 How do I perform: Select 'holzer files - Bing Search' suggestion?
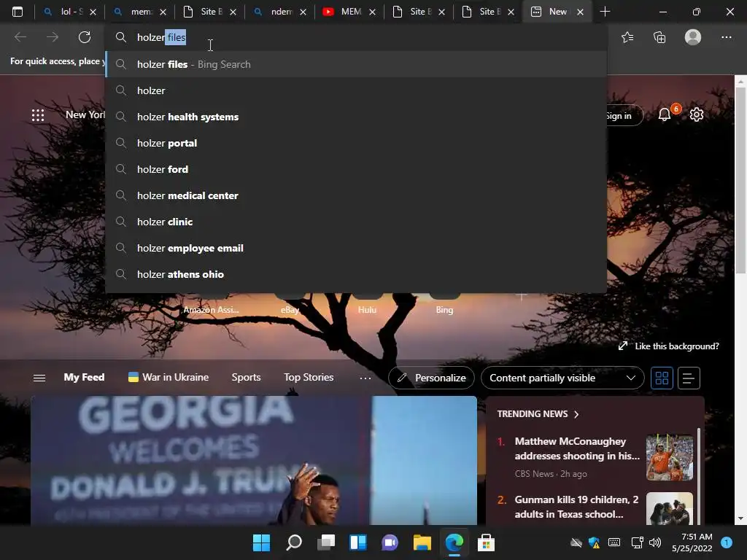click(356, 64)
